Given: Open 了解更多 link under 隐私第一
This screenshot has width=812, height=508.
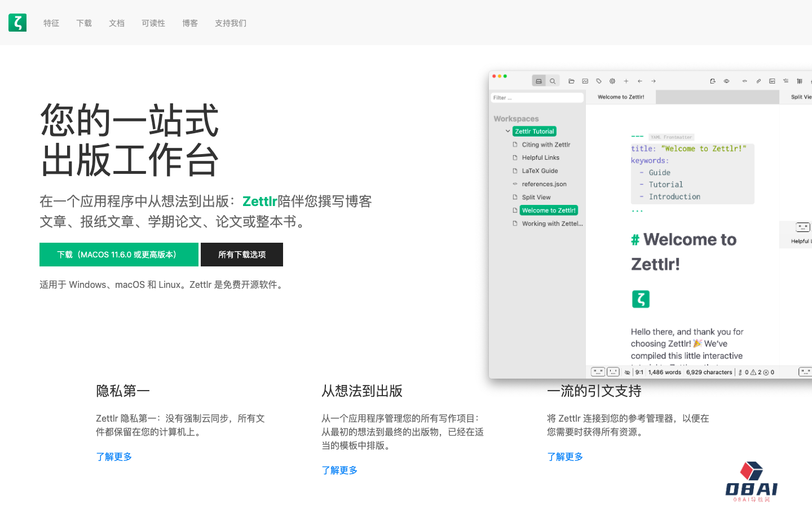Looking at the screenshot, I should [114, 457].
